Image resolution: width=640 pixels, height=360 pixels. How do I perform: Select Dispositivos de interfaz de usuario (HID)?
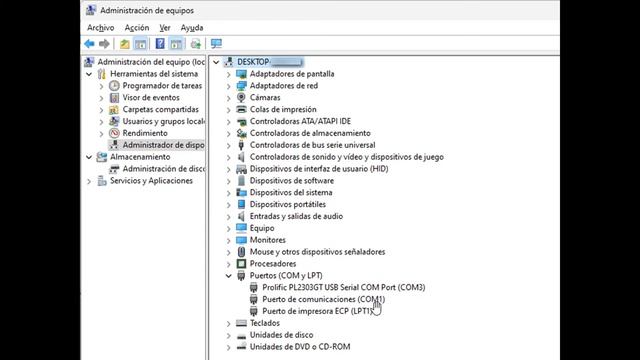[x=319, y=169]
